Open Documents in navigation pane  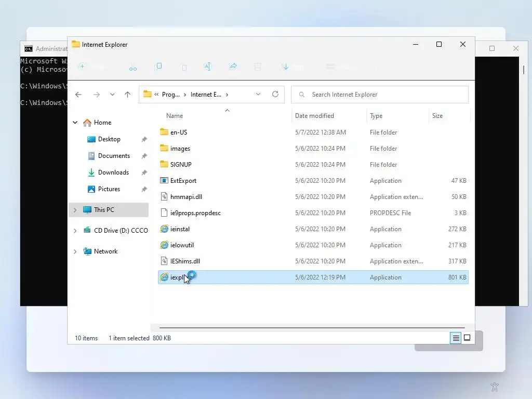[114, 156]
